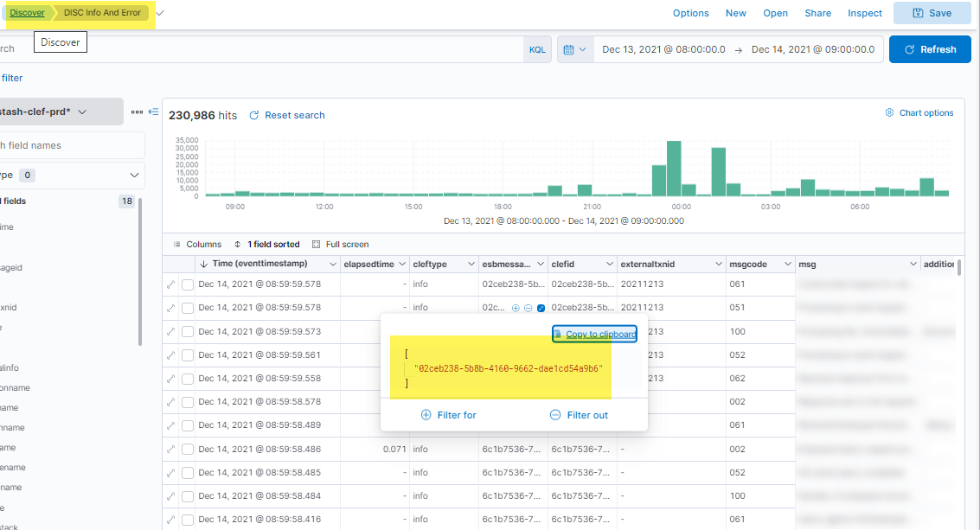Viewport: 980px width, 530px height.
Task: Switch table to Full screen
Action: coord(341,245)
